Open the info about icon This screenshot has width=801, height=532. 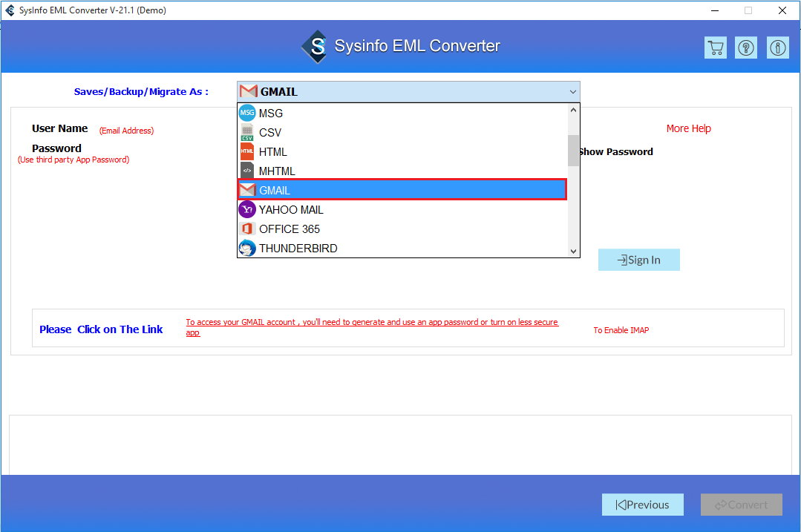pyautogui.click(x=777, y=48)
